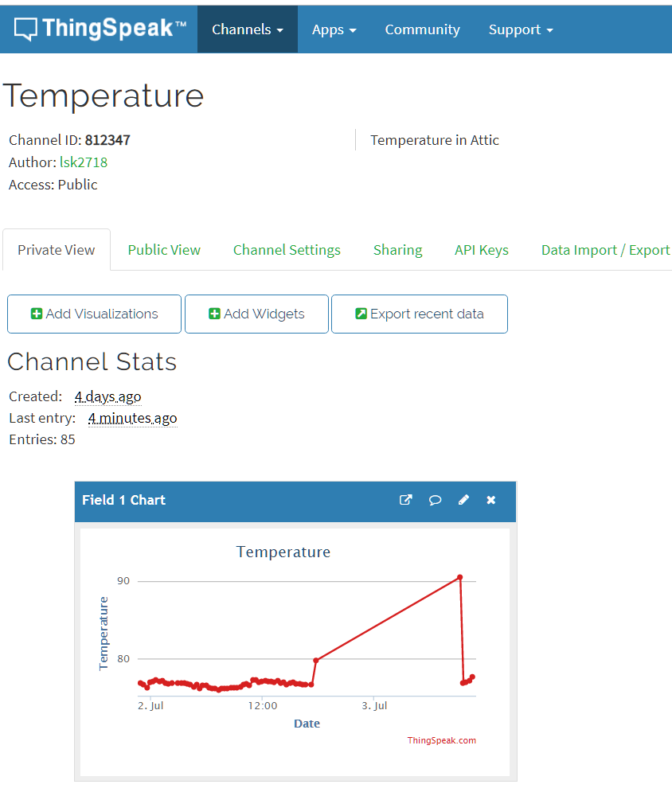Remove Field 1 Chart with X icon
Image resolution: width=672 pixels, height=796 pixels.
tap(491, 500)
